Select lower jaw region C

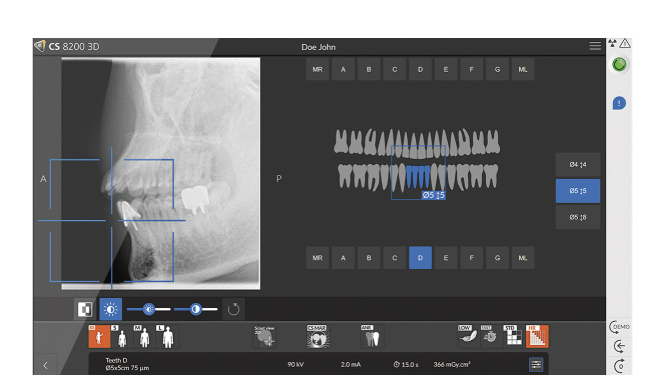coord(395,258)
